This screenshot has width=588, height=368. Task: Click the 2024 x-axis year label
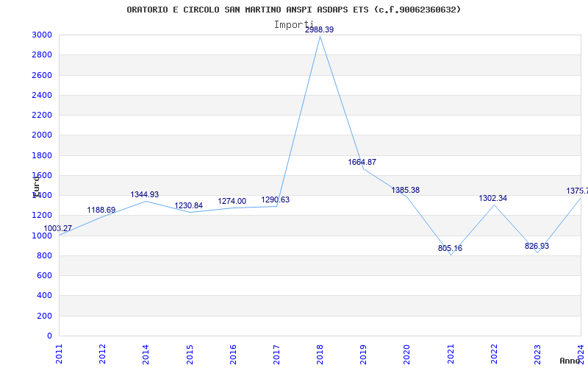581,354
